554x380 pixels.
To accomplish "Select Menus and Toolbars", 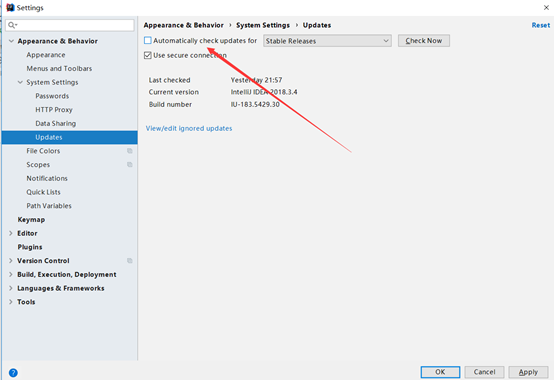I will point(59,69).
